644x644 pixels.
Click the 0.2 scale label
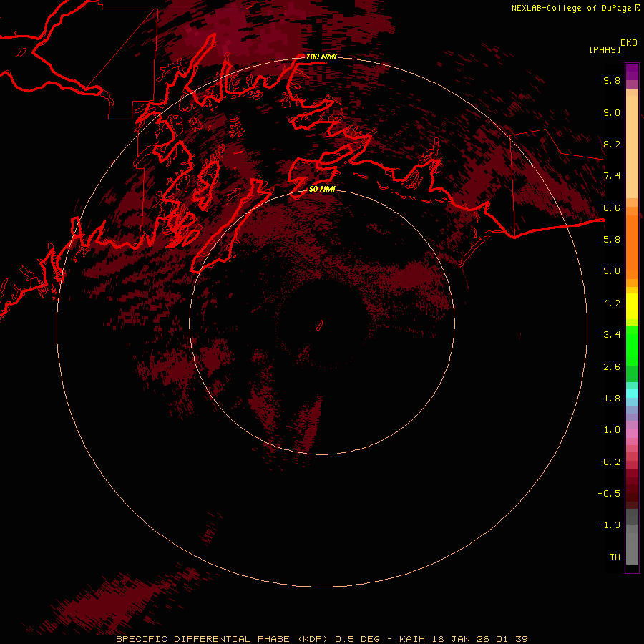pyautogui.click(x=612, y=462)
